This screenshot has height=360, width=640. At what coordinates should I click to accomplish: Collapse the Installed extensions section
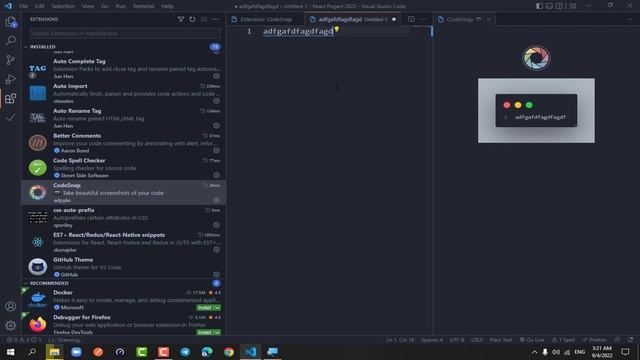tap(26, 47)
